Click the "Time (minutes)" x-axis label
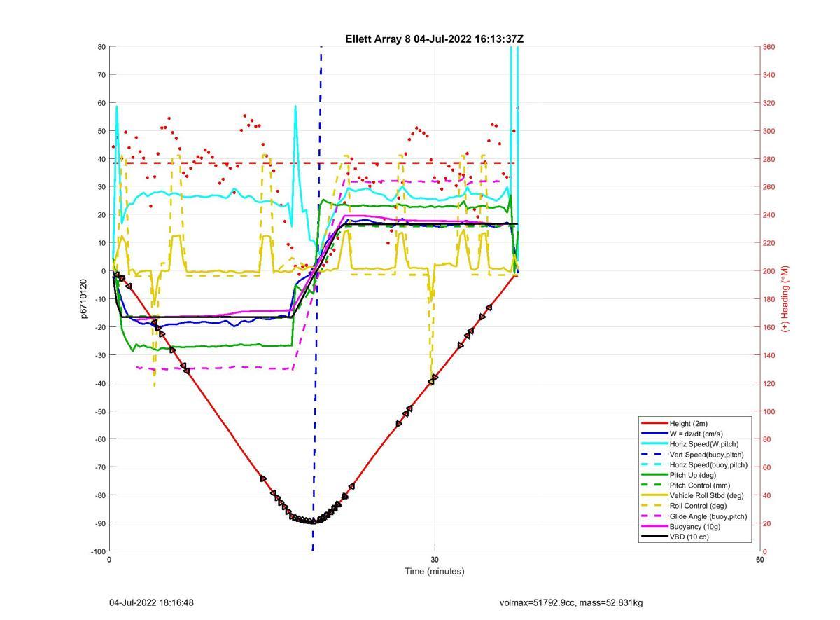 click(x=434, y=571)
